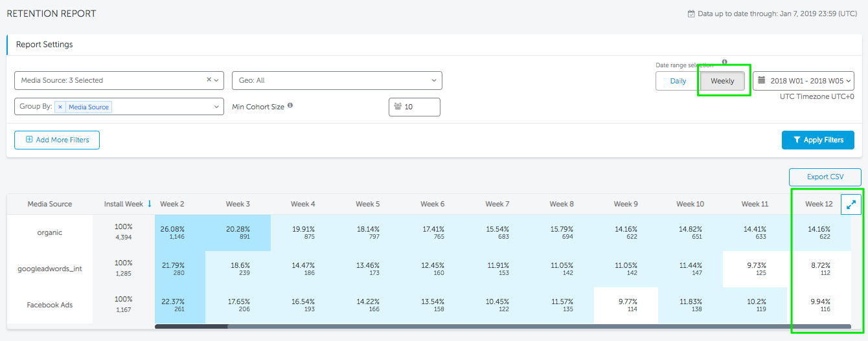The width and height of the screenshot is (868, 341).
Task: Click the Install Week sort arrow
Action: (x=150, y=204)
